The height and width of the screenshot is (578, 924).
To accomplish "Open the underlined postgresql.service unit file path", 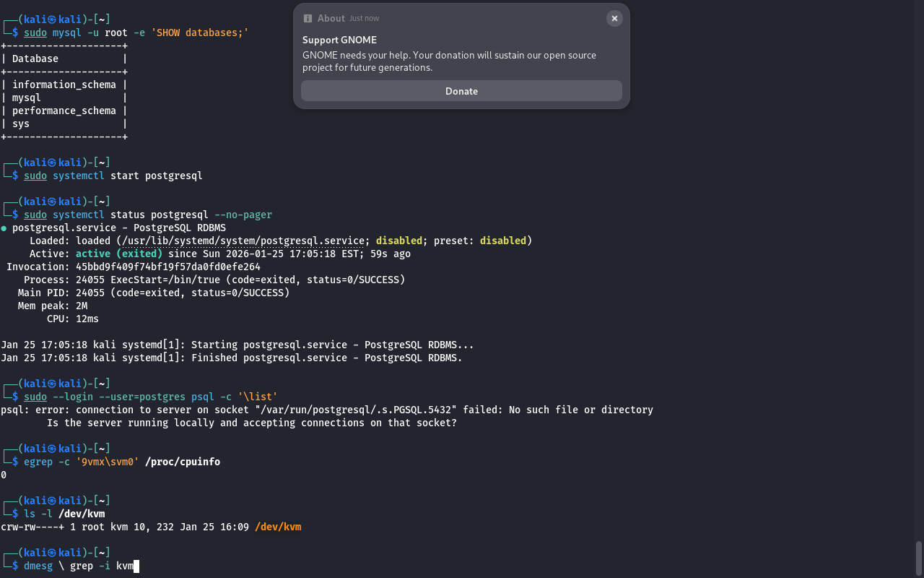I will click(x=243, y=241).
